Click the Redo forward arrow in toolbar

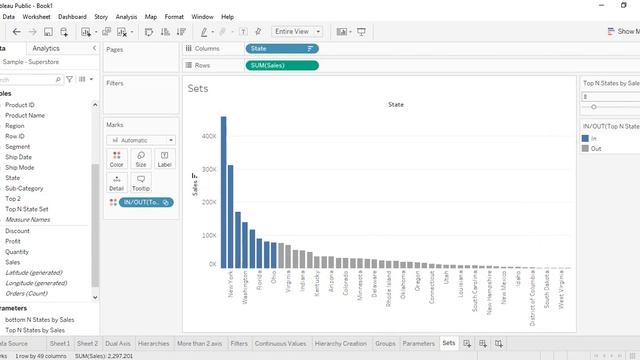[32, 32]
